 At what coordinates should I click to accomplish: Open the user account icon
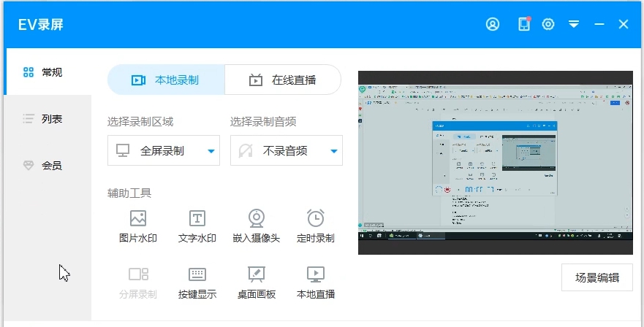click(493, 24)
